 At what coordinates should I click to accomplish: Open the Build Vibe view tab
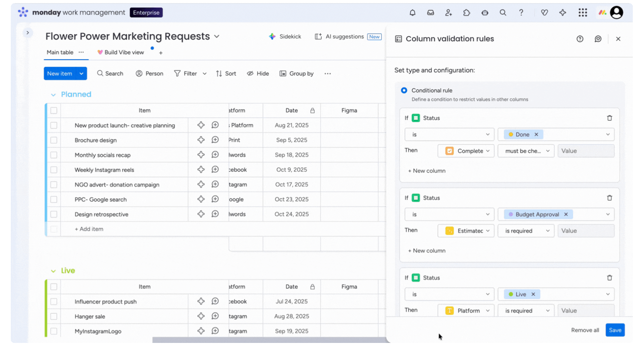pyautogui.click(x=120, y=53)
